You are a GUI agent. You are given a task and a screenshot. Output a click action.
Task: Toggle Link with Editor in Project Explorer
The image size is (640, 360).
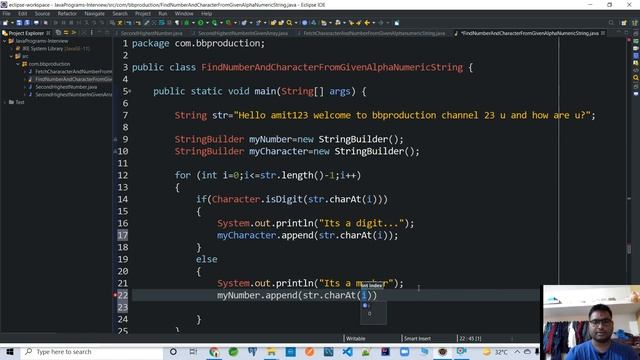coord(66,33)
